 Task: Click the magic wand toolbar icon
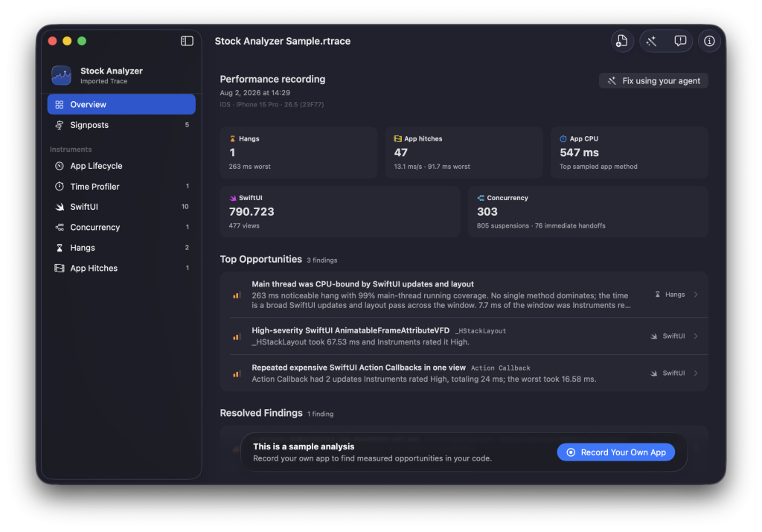[651, 41]
